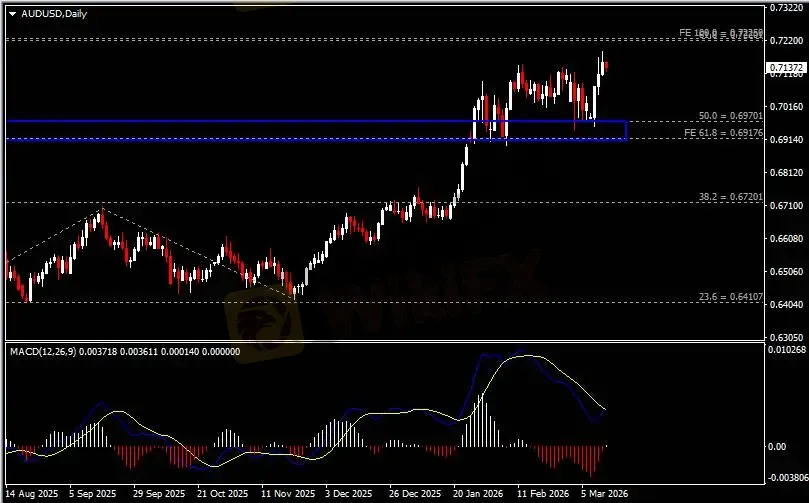Select the 11 Nov 2025 date label
This screenshot has width=809, height=503.
287,494
